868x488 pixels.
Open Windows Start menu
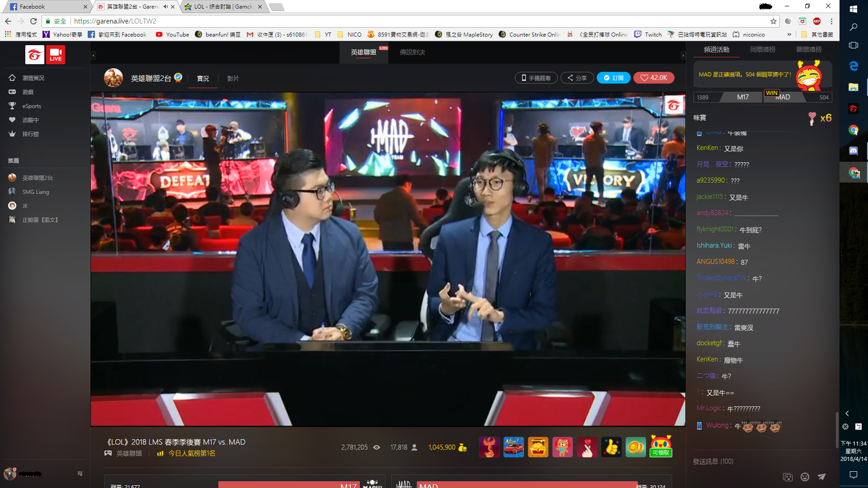[854, 9]
